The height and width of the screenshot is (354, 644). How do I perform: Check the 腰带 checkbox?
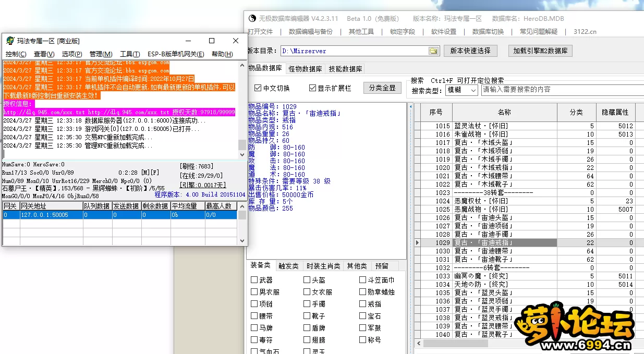pyautogui.click(x=254, y=316)
